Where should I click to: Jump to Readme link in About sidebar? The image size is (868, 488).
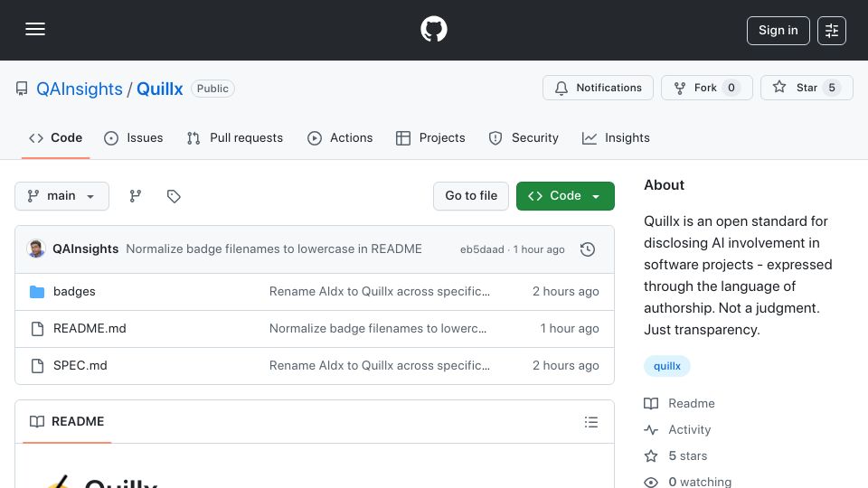(679, 403)
